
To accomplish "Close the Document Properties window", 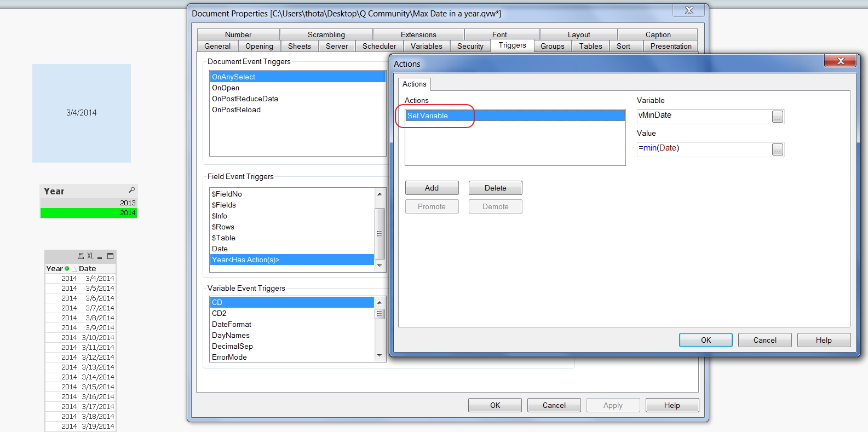I will tap(689, 10).
